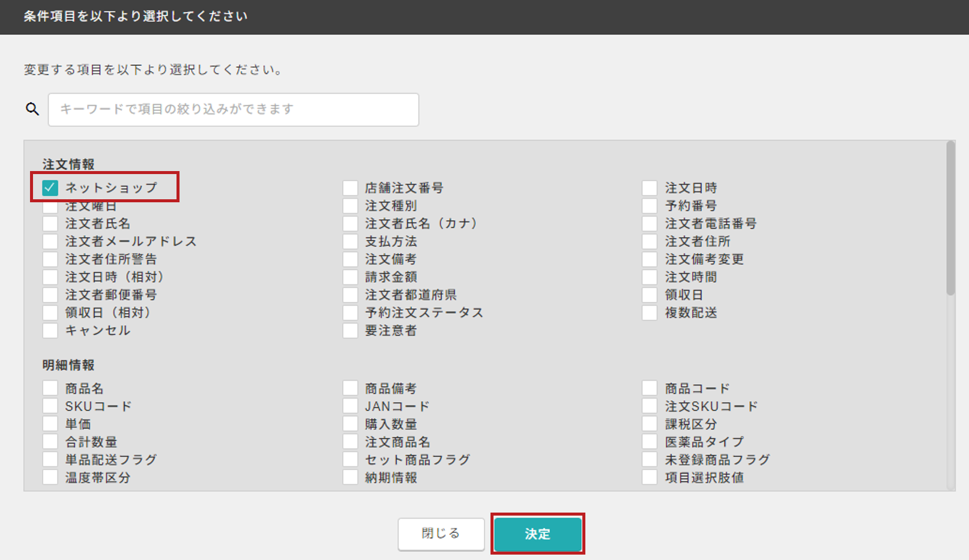Image resolution: width=969 pixels, height=560 pixels.
Task: Enable 注文者メールアドレス checkbox
Action: 50,241
